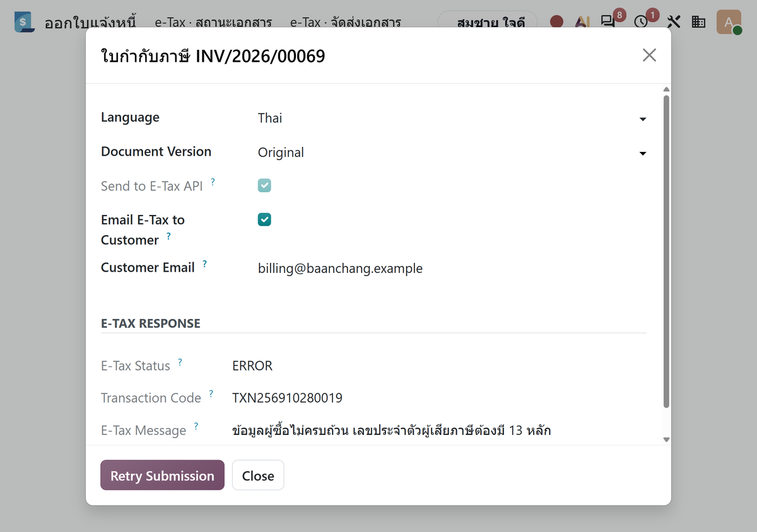
Task: Click the dialog vertical scrollbar thumb
Action: pos(666,251)
